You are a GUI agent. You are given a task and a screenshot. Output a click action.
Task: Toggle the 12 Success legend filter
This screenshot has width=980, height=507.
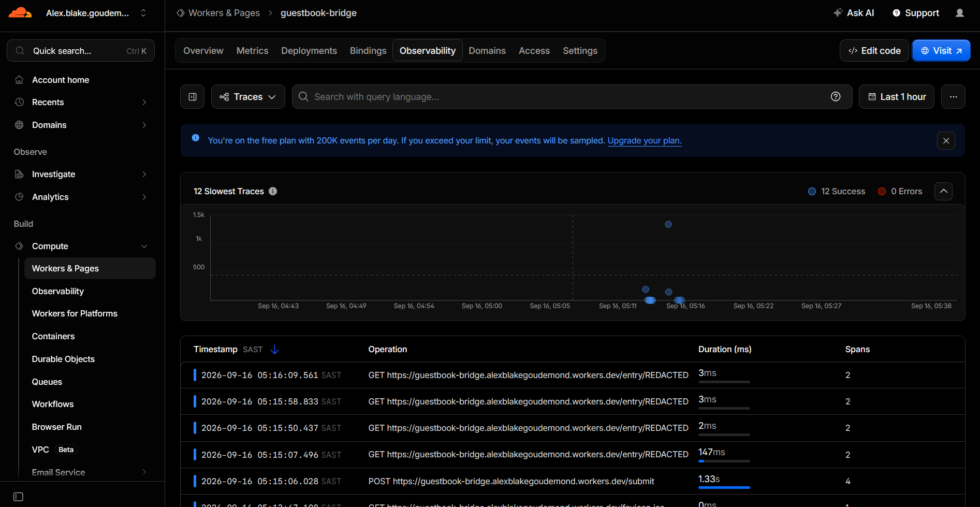837,192
